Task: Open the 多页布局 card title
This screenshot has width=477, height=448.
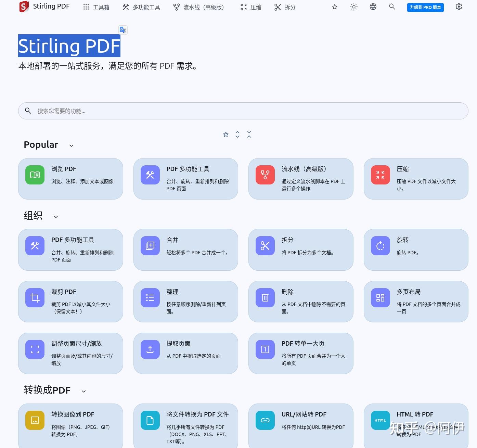Action: pos(409,292)
